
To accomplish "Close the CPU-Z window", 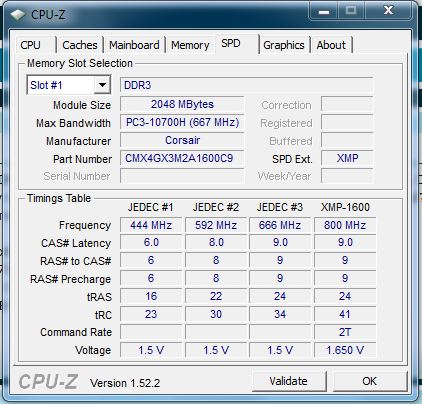I will (388, 12).
